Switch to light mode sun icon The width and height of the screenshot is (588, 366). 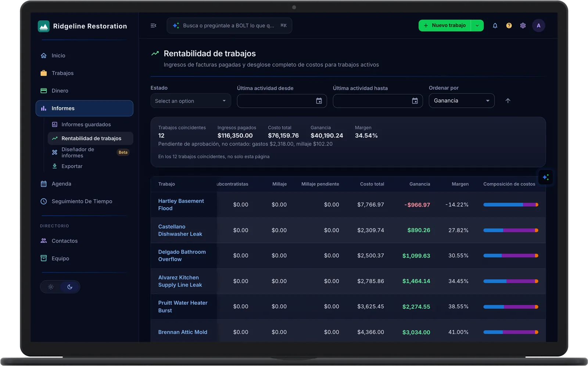51,287
